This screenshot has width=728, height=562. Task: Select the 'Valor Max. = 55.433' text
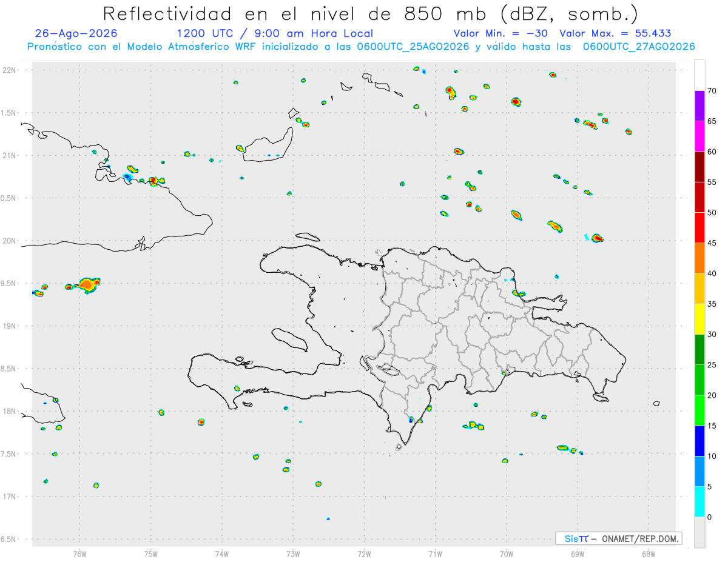(x=615, y=33)
